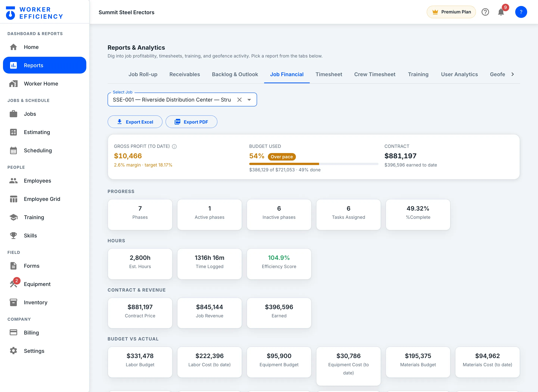Open notifications bell icon
538x392 pixels.
tap(501, 12)
